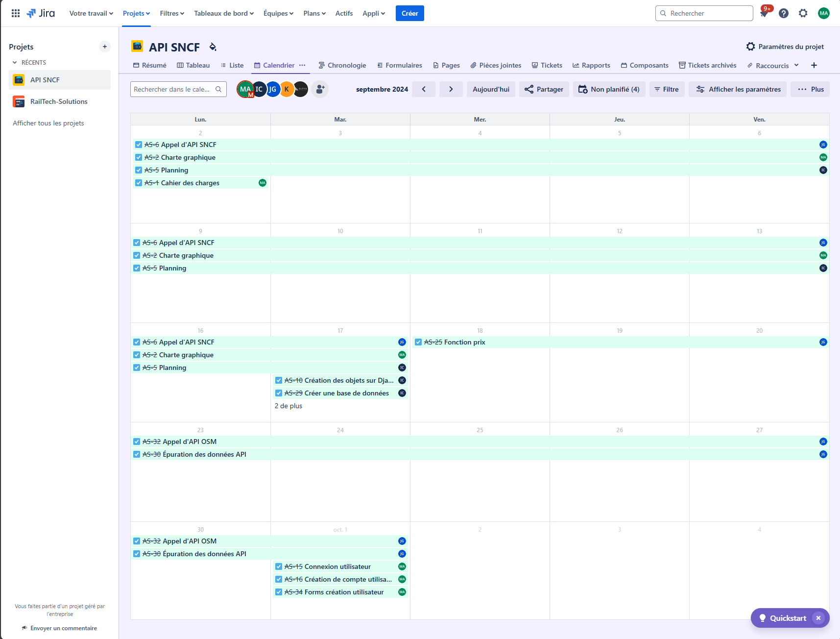Click the Calendrier tab more options dots
Screen dimensions: 840x639
click(302, 65)
